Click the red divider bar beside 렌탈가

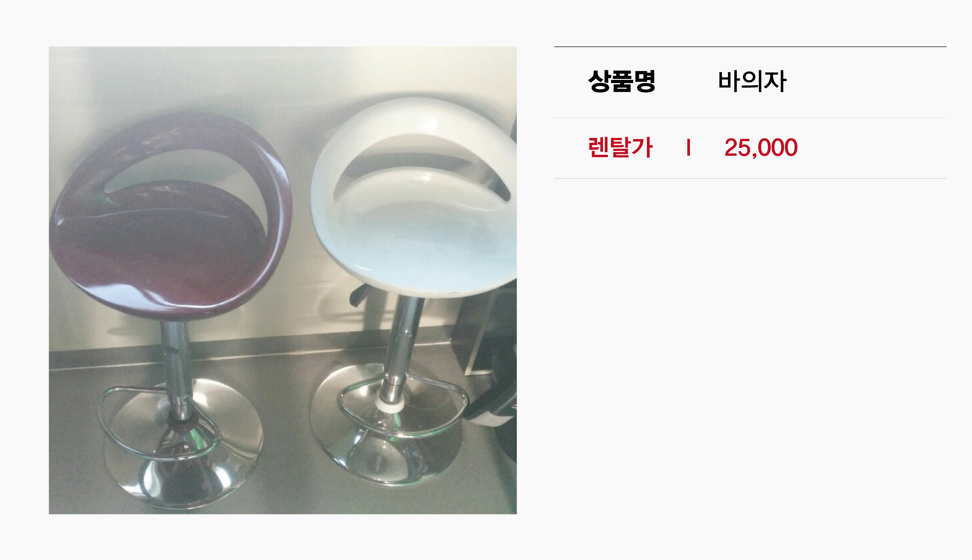click(689, 148)
